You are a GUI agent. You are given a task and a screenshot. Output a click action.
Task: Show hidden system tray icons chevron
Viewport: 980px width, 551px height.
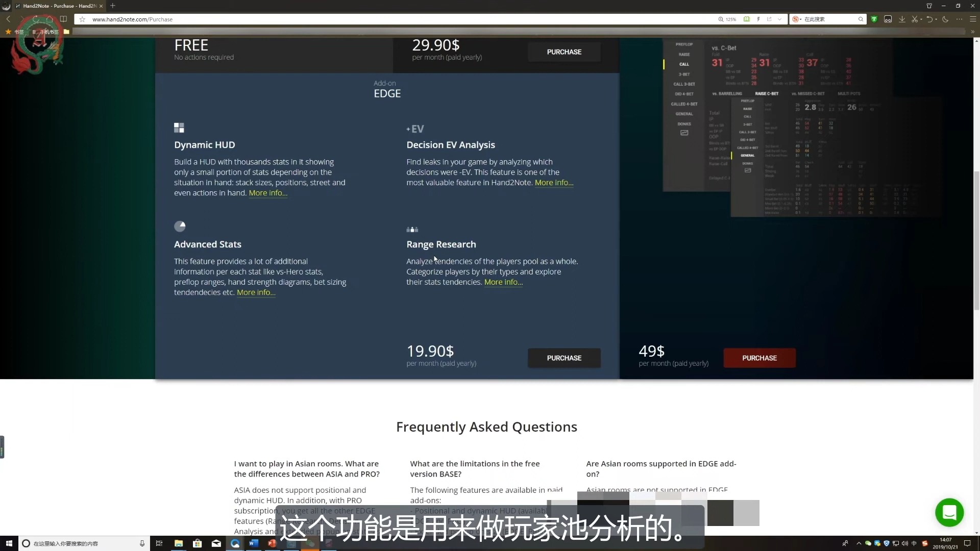pyautogui.click(x=859, y=543)
